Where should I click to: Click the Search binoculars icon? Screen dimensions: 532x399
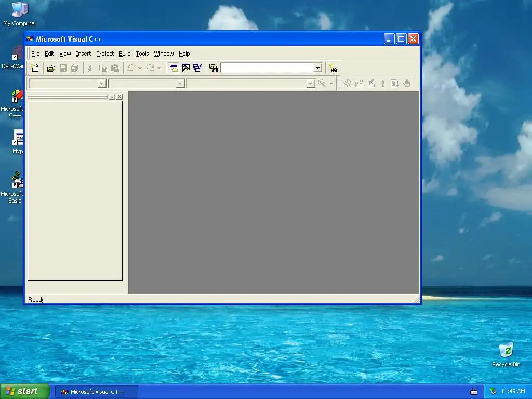334,69
